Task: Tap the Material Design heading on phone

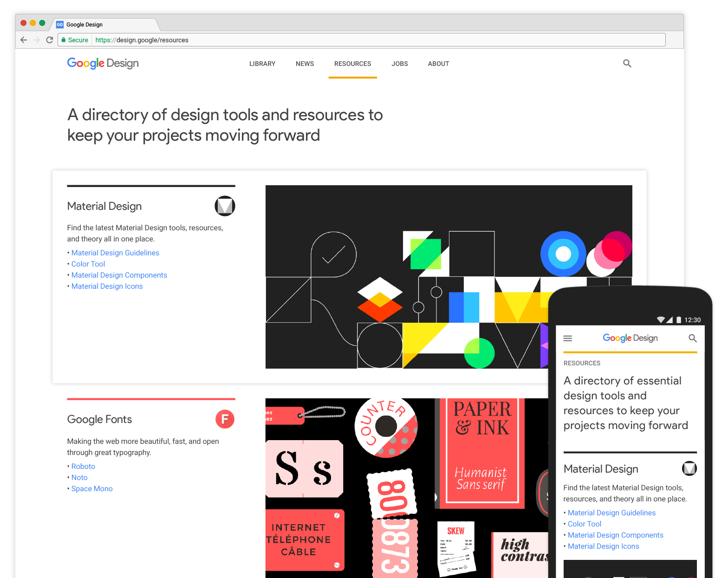Action: tap(601, 469)
